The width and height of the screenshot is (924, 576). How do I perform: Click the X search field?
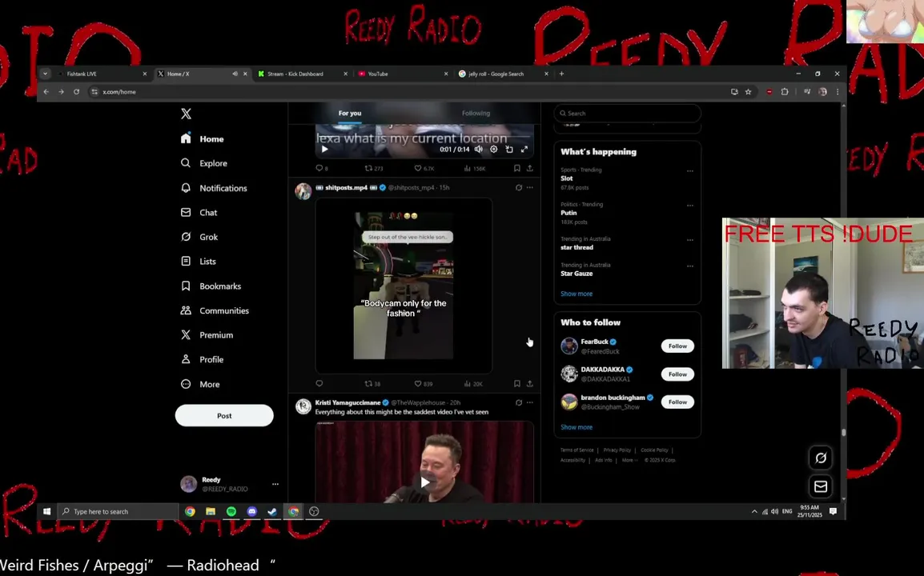click(628, 113)
